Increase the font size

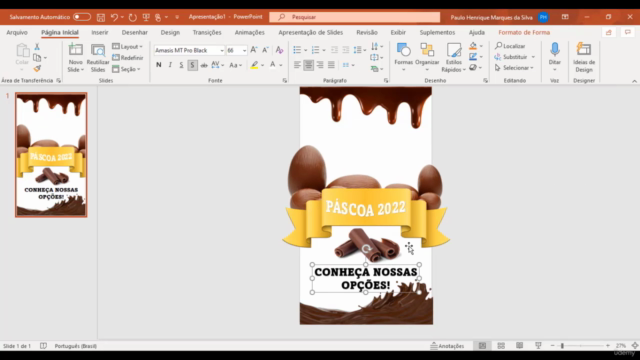[253, 50]
